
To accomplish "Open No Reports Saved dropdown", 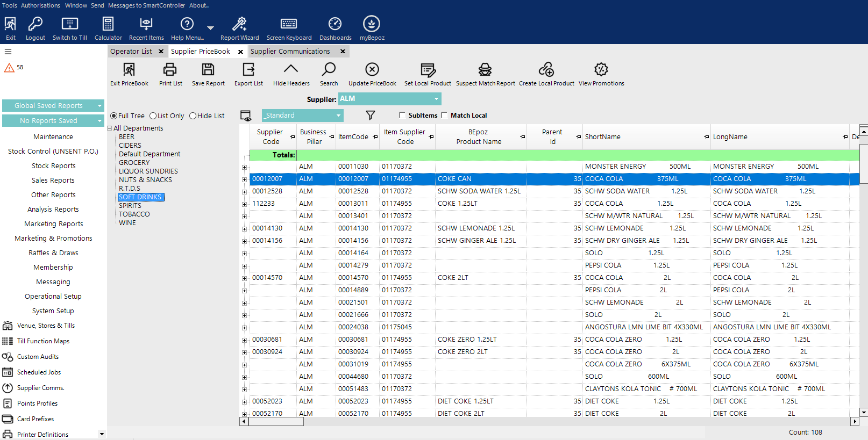I will (x=53, y=121).
